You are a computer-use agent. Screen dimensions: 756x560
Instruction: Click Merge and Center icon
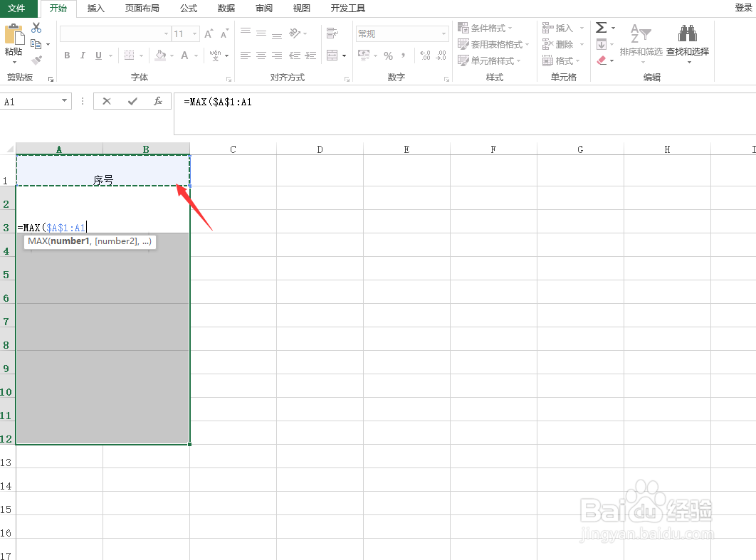pyautogui.click(x=332, y=56)
